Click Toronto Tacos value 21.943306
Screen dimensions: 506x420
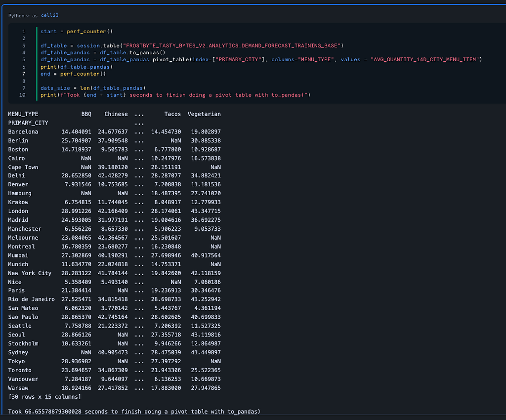166,370
